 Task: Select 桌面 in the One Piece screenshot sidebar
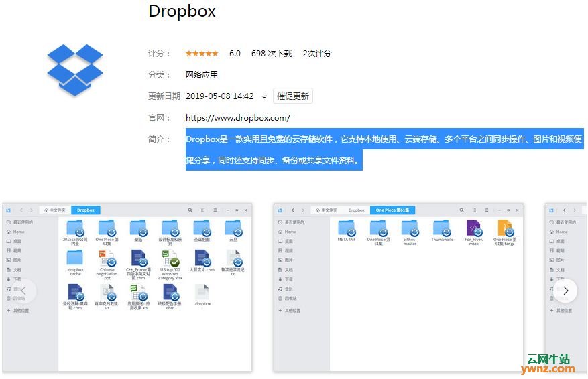click(x=286, y=241)
